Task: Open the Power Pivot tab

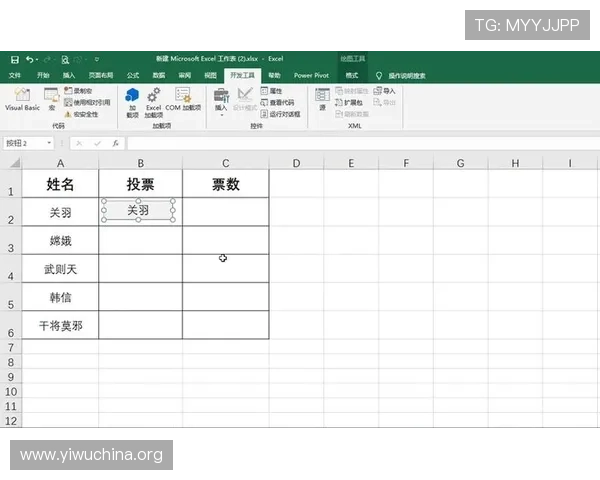Action: point(311,75)
